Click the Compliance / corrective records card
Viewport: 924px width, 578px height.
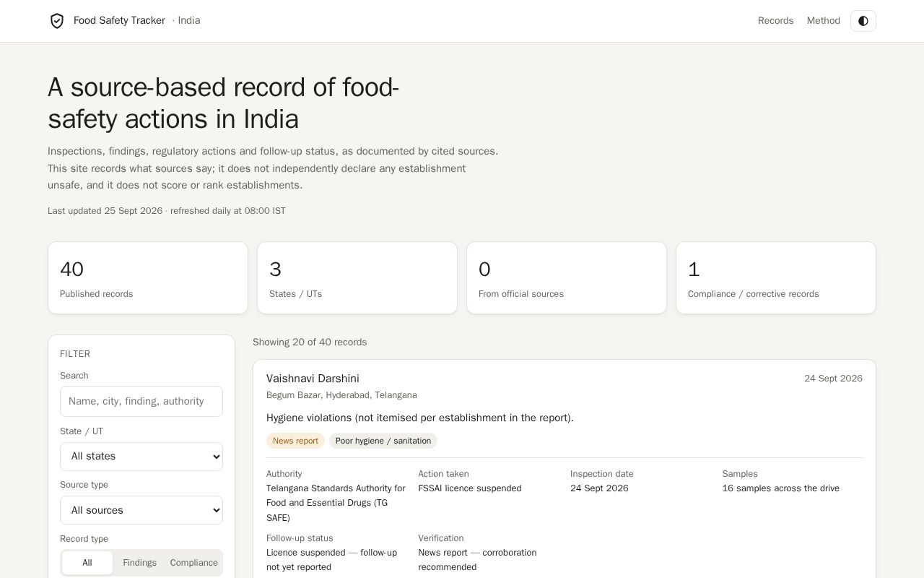(x=776, y=278)
